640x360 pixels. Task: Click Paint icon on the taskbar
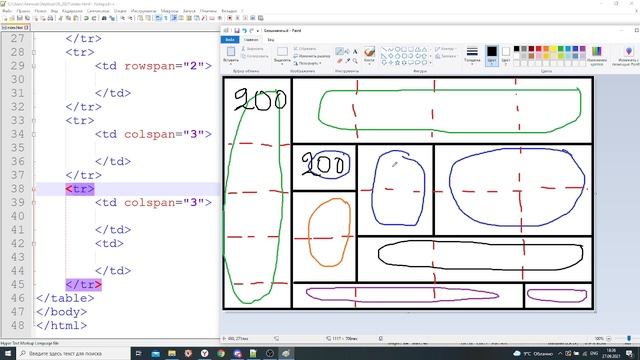[286, 353]
